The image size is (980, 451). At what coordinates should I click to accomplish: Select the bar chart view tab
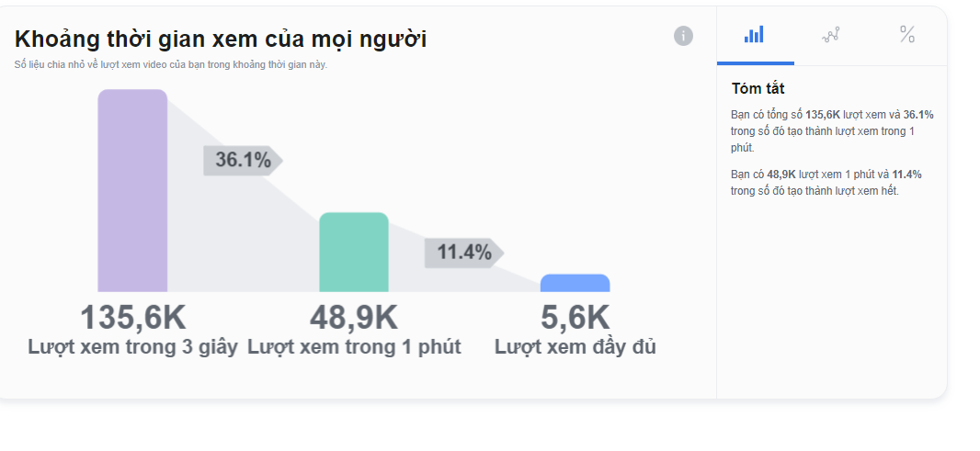click(x=754, y=35)
